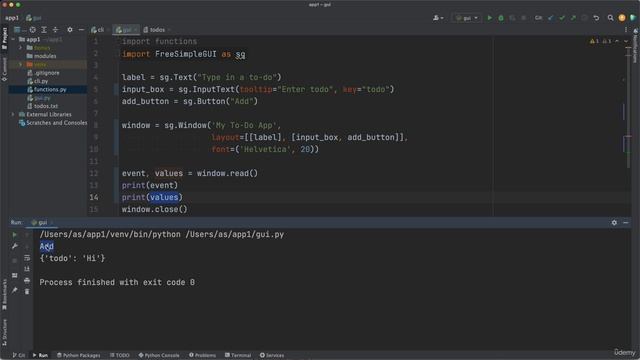Click Expand All in Project panel toolbar
640x360 pixels.
tap(44, 30)
